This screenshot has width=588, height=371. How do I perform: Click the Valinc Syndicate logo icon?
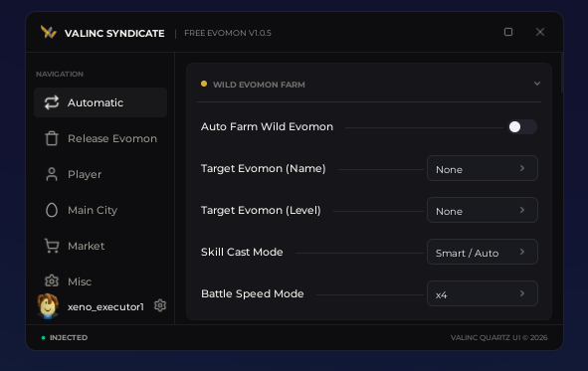(x=49, y=32)
